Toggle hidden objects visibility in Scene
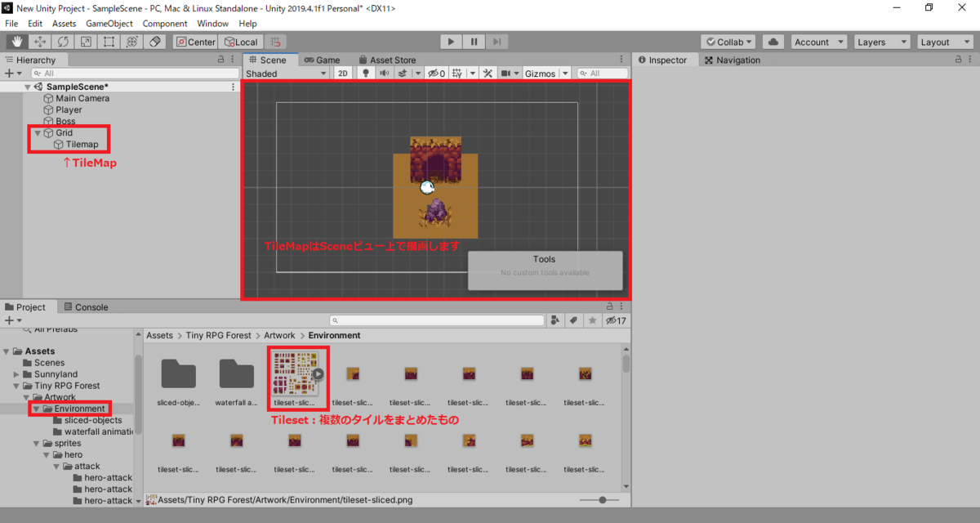Screen dimensions: 980x523 (x=436, y=74)
